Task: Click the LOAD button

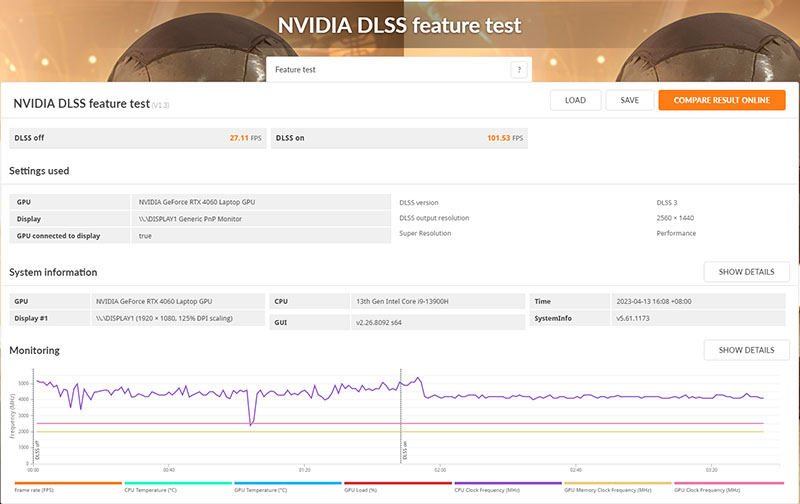Action: (575, 100)
